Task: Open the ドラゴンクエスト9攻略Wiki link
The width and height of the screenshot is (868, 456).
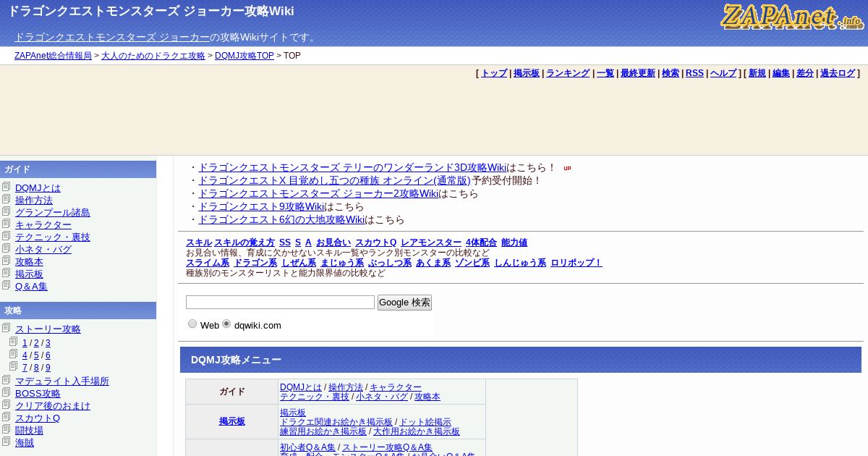Action: click(x=261, y=206)
